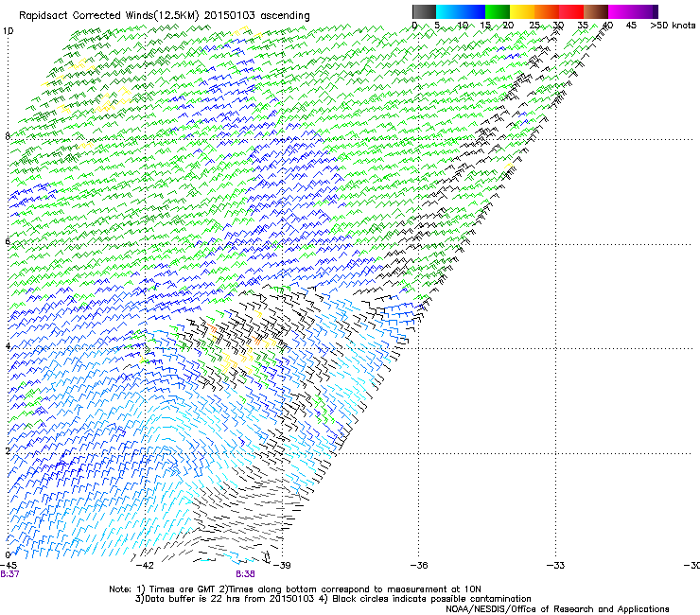Click the '8' latitude axis label

click(x=8, y=136)
